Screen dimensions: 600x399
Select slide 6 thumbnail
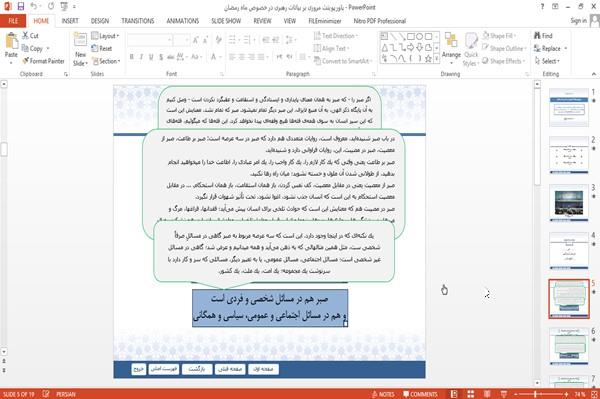click(569, 346)
